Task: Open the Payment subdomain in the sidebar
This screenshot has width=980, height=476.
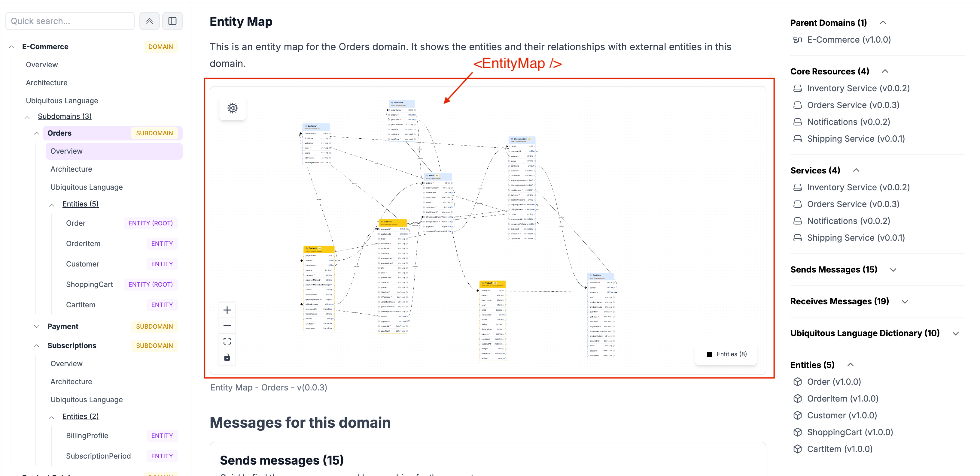Action: point(63,326)
